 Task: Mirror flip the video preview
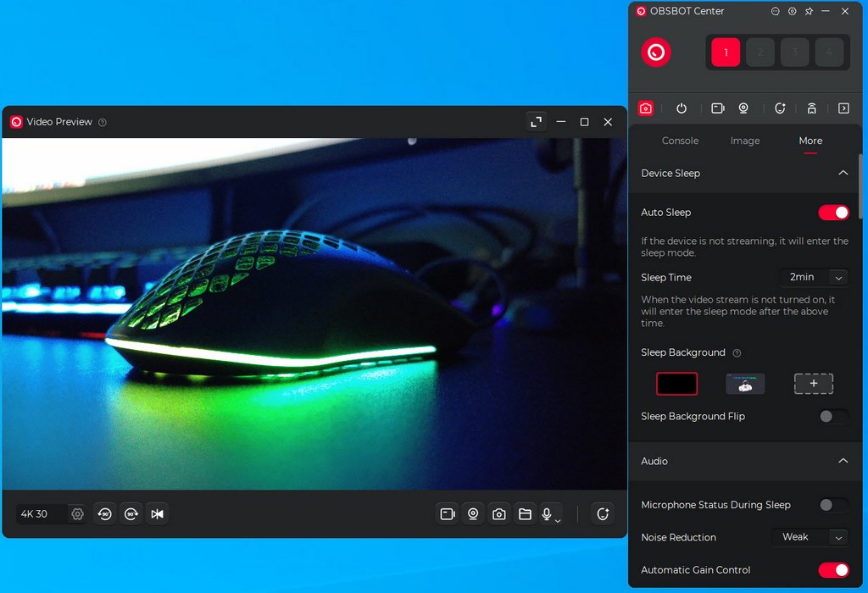pos(157,514)
